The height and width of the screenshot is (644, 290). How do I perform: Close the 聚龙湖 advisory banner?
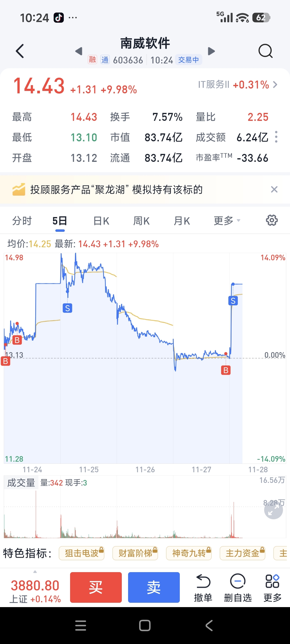274,190
